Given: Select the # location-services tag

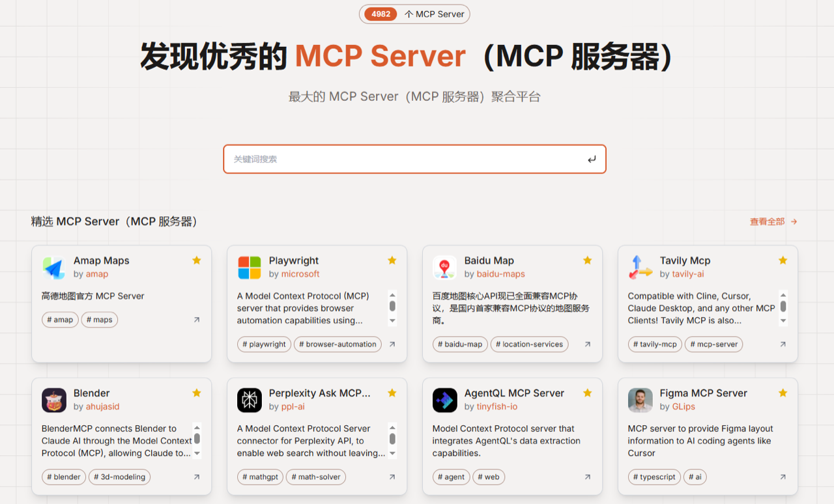Looking at the screenshot, I should pos(530,344).
